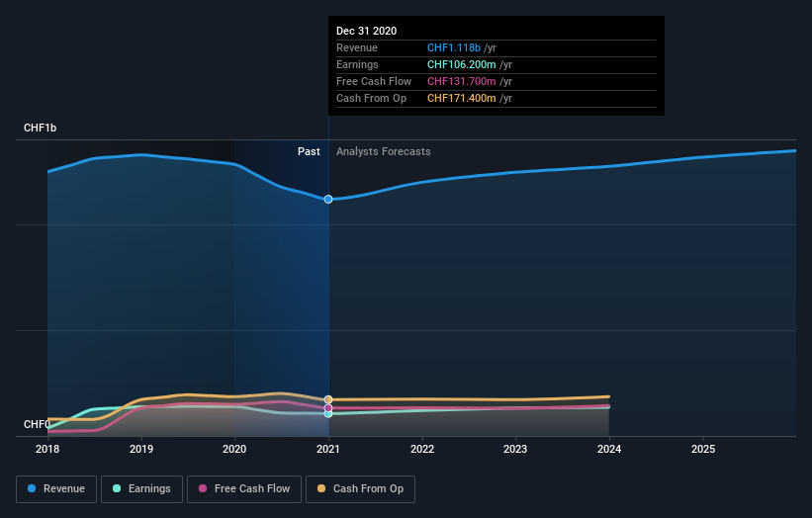Click the pink Free Cash Flow marker at 2021
812x518 pixels.
coord(328,408)
